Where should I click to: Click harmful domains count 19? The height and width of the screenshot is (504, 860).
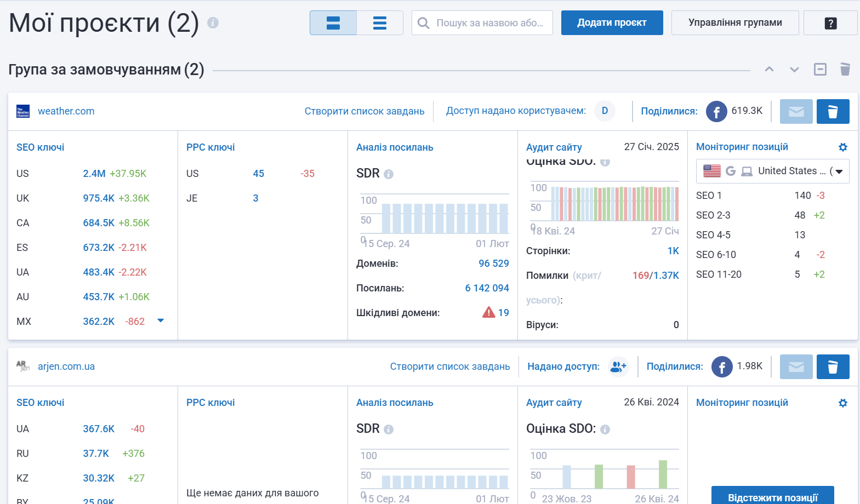(x=504, y=313)
